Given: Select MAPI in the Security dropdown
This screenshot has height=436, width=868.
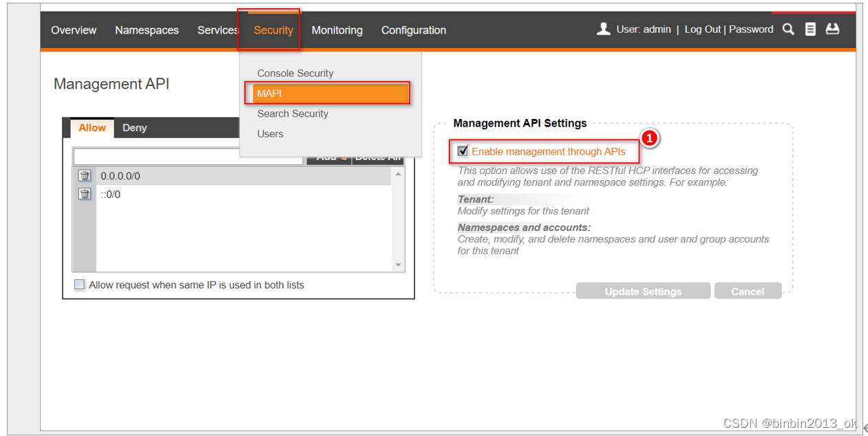Looking at the screenshot, I should 330,93.
